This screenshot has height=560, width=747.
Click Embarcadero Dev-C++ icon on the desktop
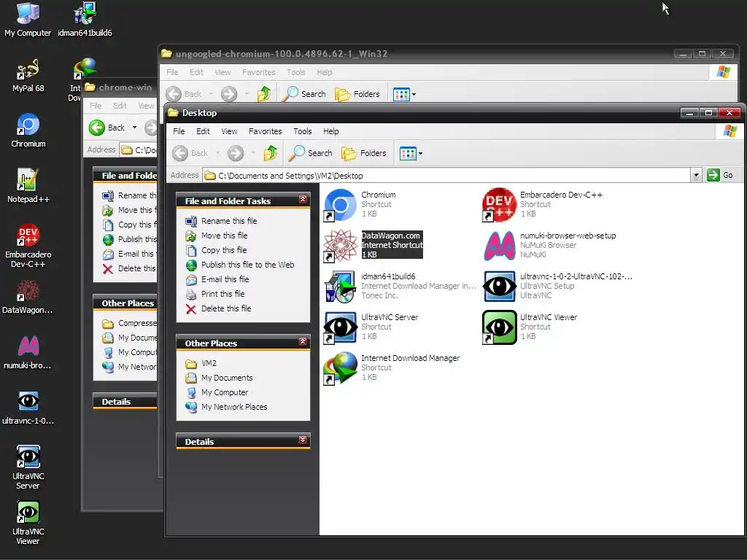pos(28,245)
